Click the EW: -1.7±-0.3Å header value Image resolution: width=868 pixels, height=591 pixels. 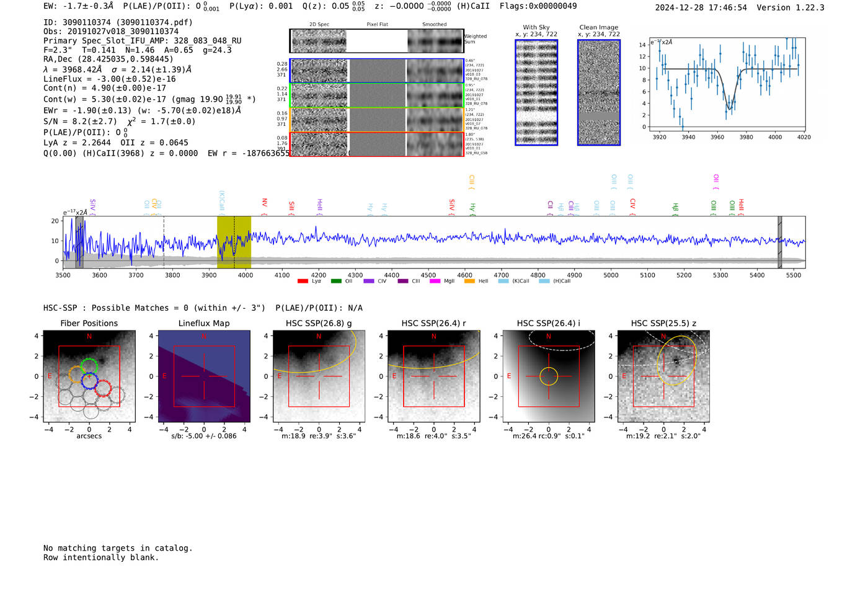click(79, 6)
